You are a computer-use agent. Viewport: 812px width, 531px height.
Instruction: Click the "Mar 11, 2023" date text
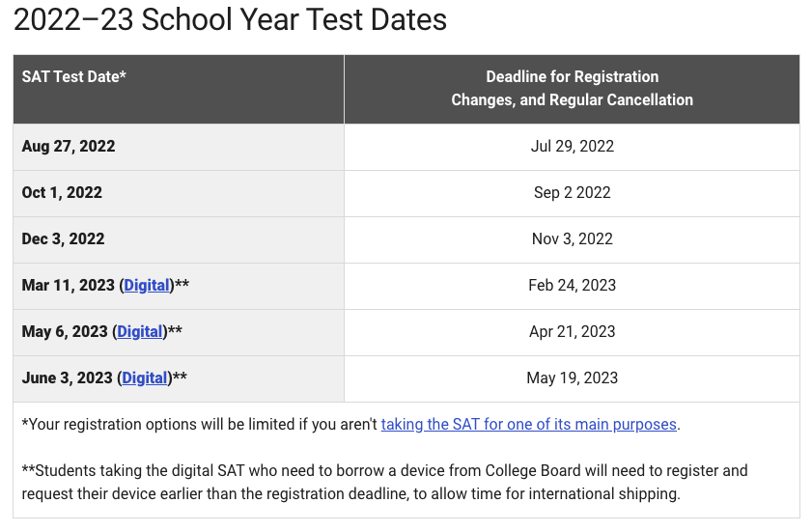click(68, 286)
